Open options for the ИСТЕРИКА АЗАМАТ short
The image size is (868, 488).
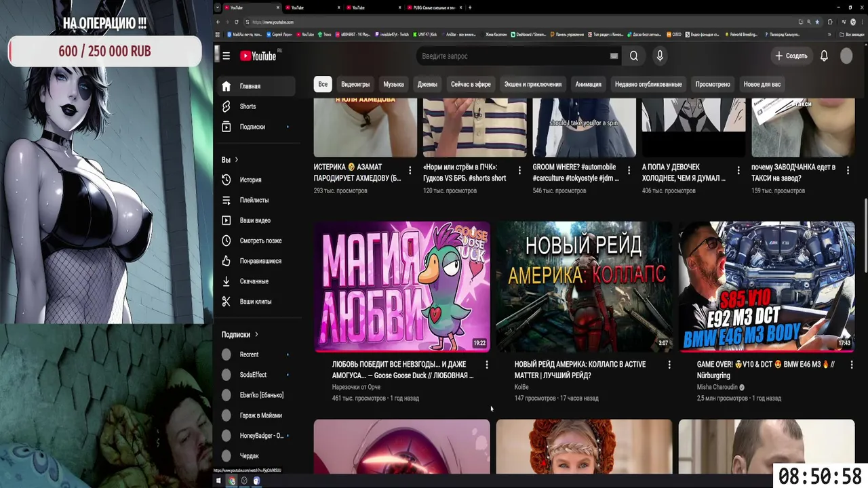click(x=410, y=170)
